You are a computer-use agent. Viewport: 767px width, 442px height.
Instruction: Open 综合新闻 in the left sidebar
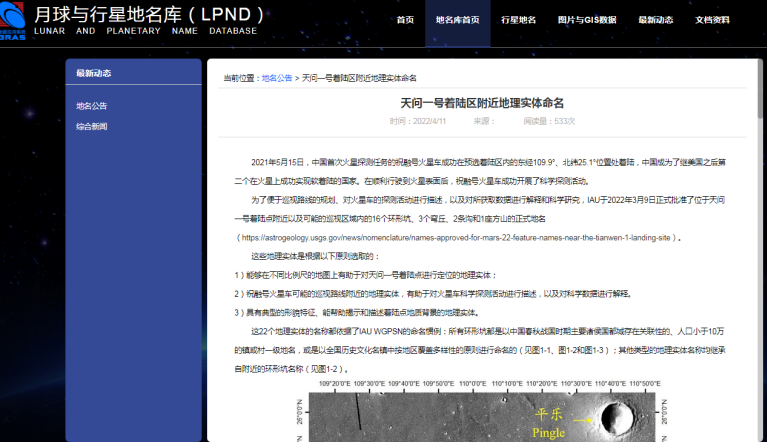pyautogui.click(x=92, y=127)
